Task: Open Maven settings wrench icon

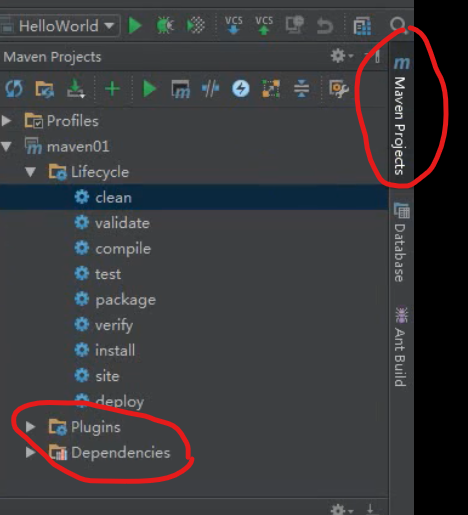Action: [339, 89]
